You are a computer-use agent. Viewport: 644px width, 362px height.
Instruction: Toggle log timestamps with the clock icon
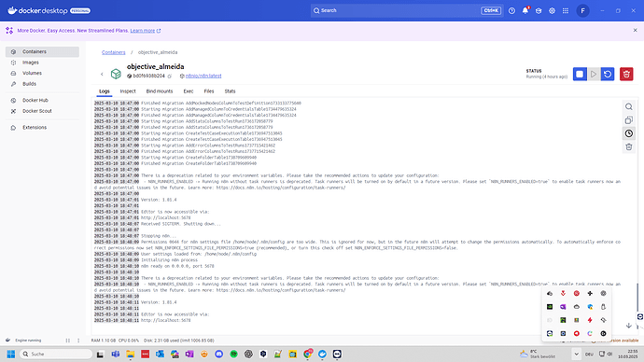click(629, 133)
